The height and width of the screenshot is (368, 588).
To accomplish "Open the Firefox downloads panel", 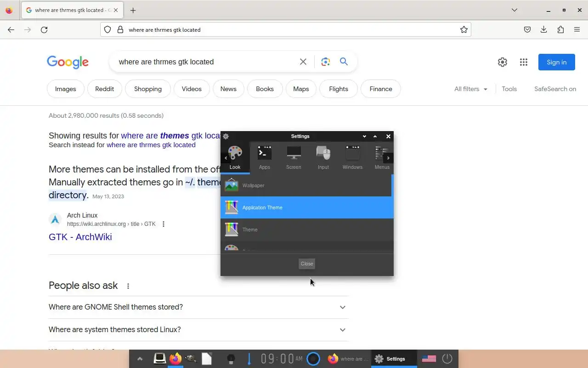I will coord(544,29).
